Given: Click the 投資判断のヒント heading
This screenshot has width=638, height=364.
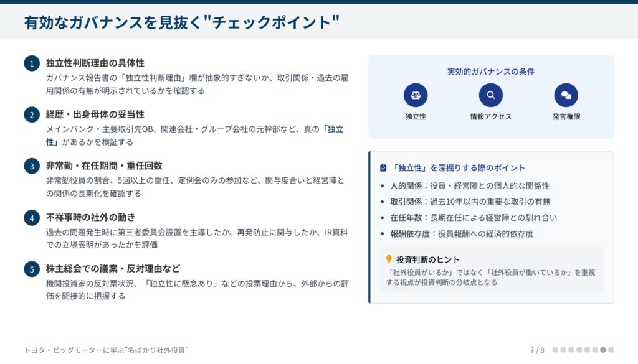Looking at the screenshot, I should [427, 259].
